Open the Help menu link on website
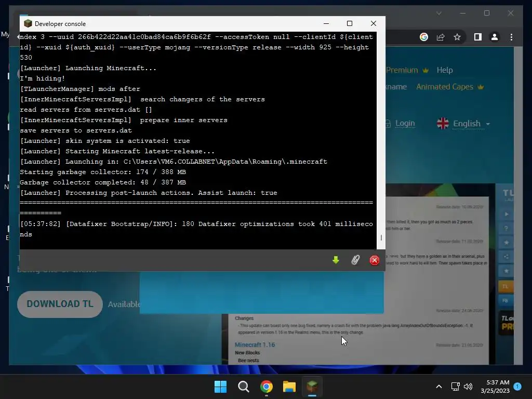The width and height of the screenshot is (532, 399). [x=445, y=70]
